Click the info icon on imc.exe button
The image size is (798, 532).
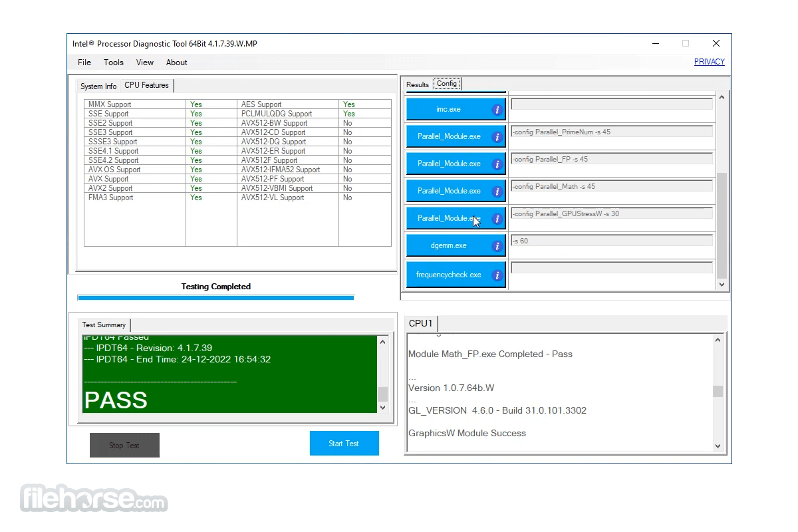[x=497, y=110]
